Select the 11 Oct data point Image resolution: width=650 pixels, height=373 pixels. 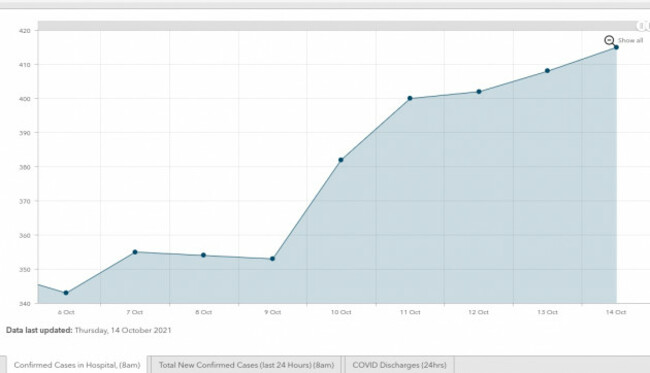(410, 98)
